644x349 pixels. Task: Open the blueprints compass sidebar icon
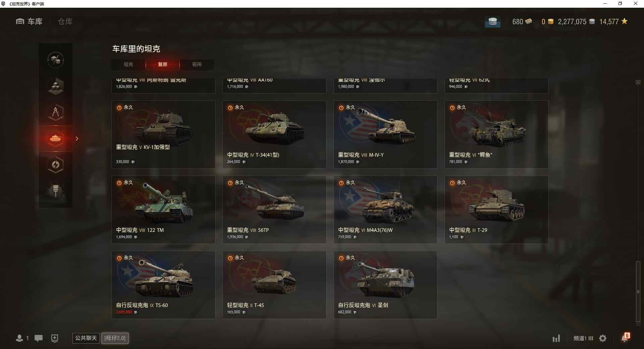[x=56, y=112]
